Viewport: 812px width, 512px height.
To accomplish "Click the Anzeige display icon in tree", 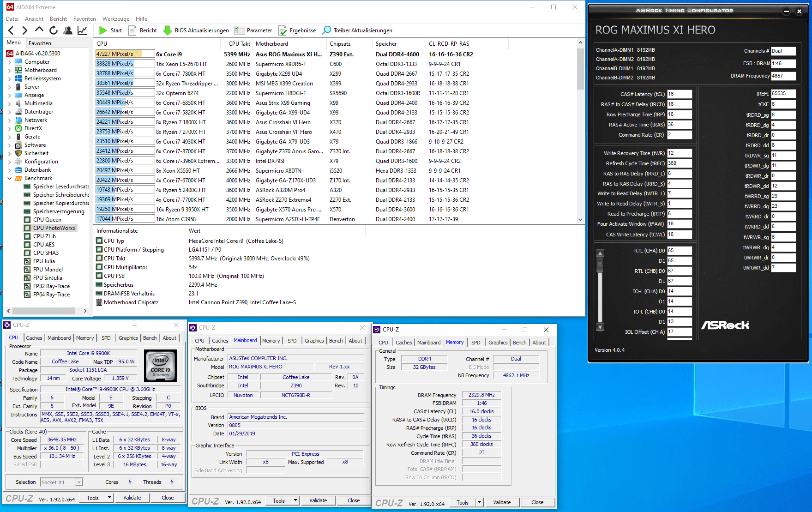I will tap(18, 95).
